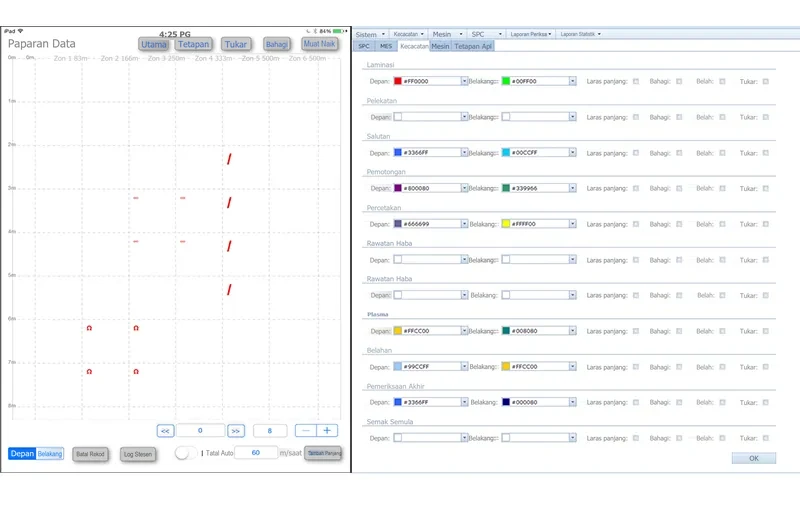The width and height of the screenshot is (800, 510).
Task: Check Belah for Belahan
Action: click(x=722, y=367)
